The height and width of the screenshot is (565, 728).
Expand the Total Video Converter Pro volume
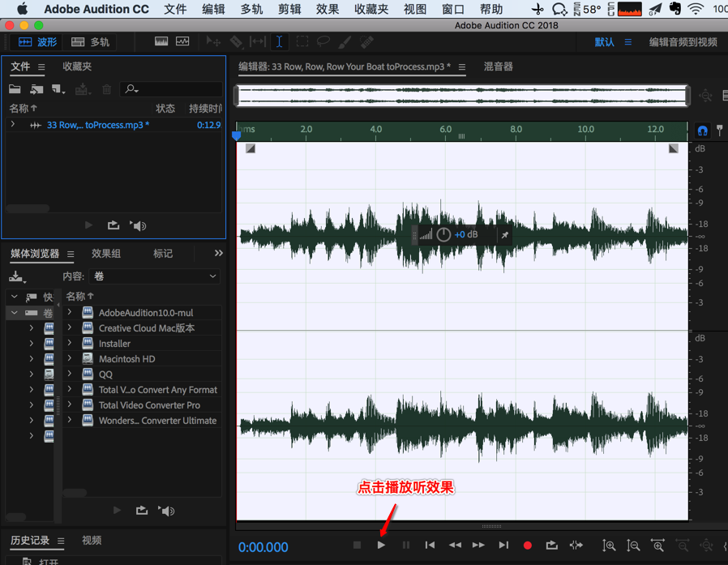point(70,404)
